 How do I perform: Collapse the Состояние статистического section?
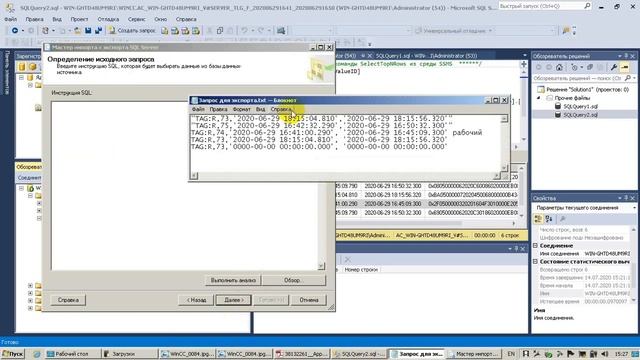pos(536,261)
